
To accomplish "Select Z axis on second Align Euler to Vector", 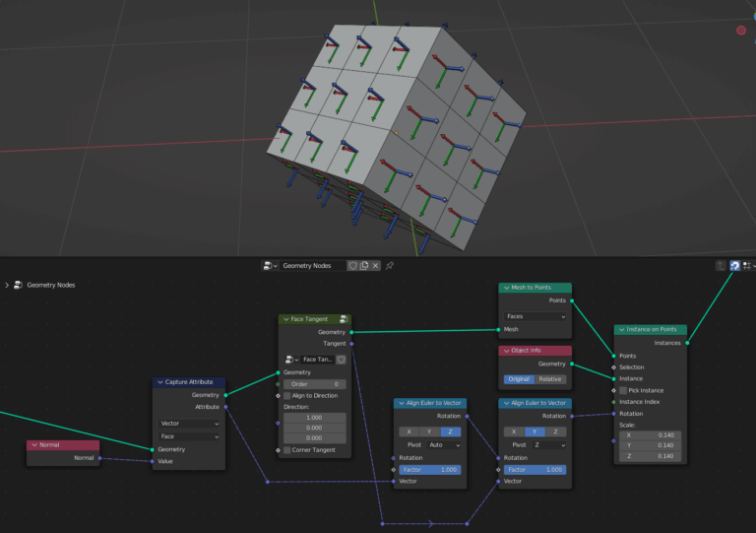I will (555, 433).
